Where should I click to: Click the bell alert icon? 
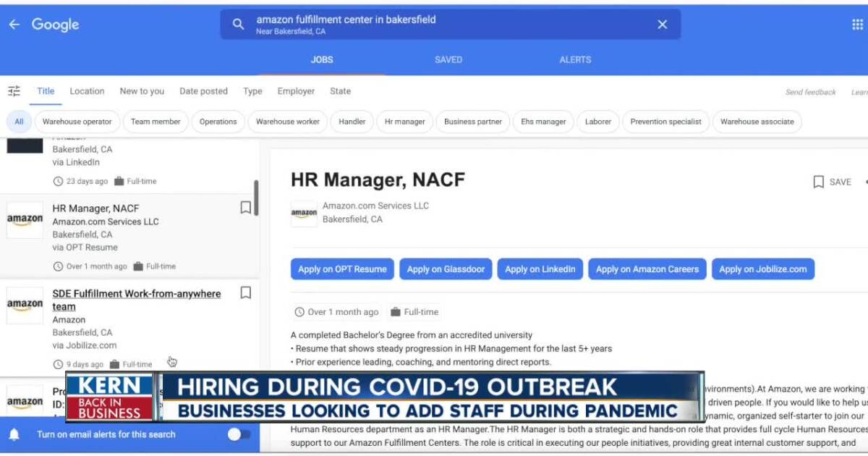pos(14,434)
